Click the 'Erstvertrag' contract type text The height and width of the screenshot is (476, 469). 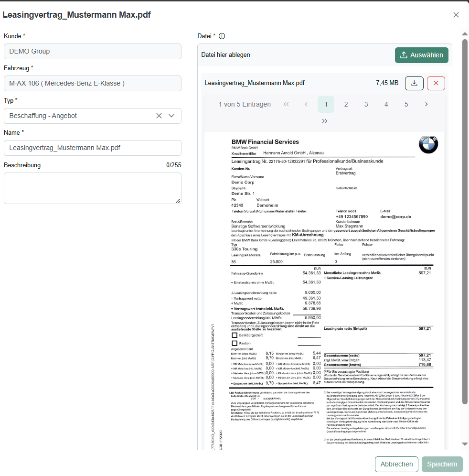point(345,173)
